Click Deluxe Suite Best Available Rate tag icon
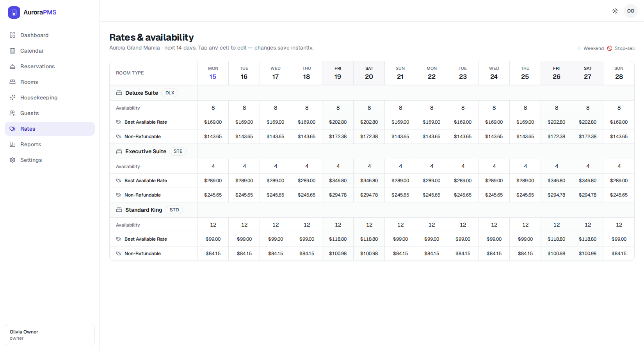This screenshot has height=351, width=644. pos(119,122)
